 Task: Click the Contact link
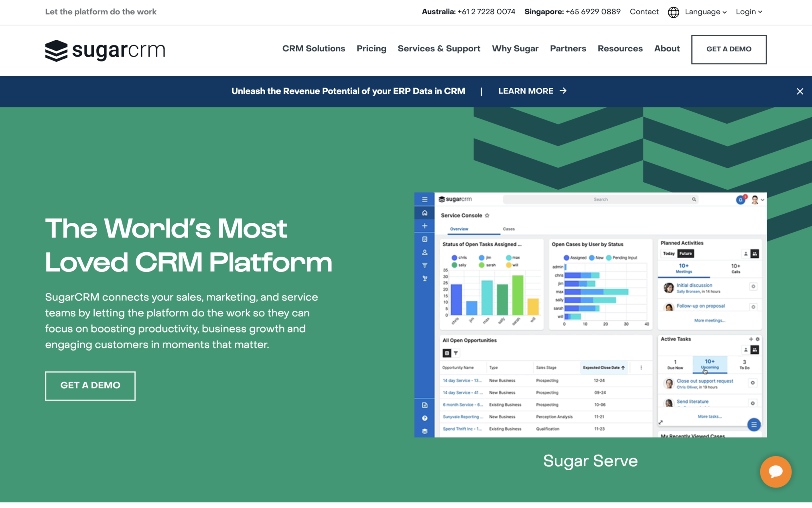click(644, 12)
